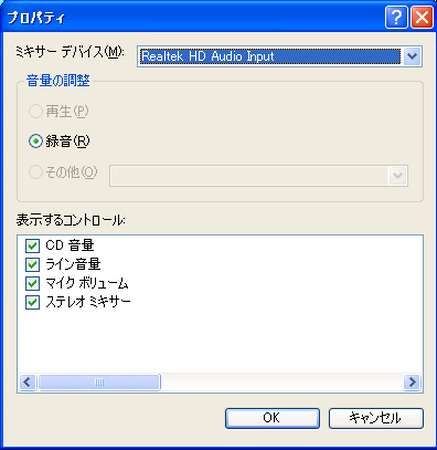
Task: Toggle the ライン音量 checkbox
Action: pyautogui.click(x=32, y=265)
